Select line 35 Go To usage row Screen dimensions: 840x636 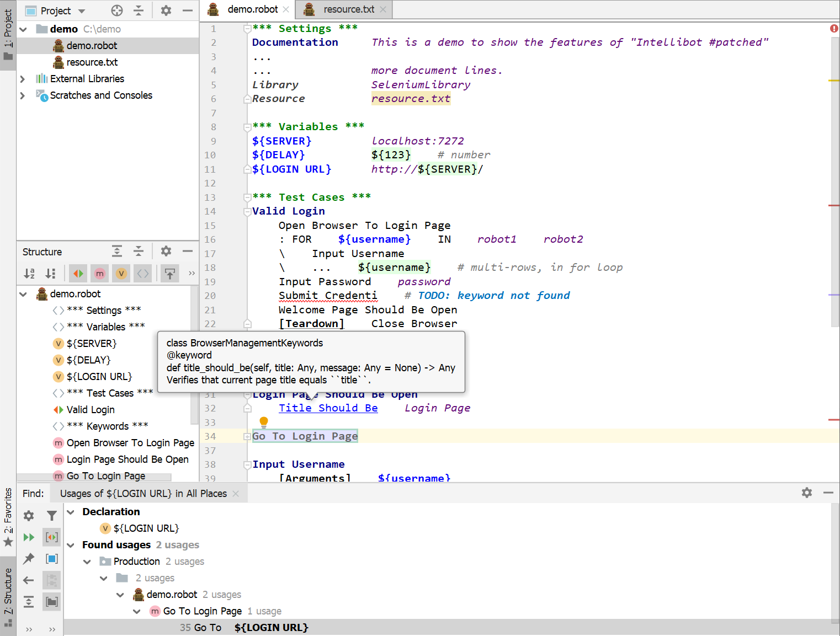[447, 628]
